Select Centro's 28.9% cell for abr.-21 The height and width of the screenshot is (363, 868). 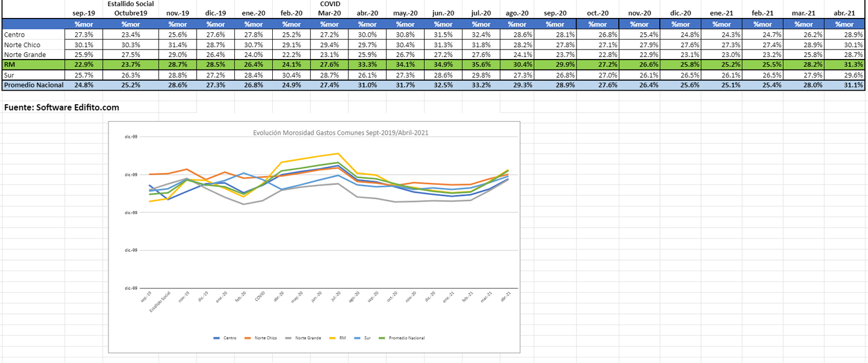click(x=844, y=35)
